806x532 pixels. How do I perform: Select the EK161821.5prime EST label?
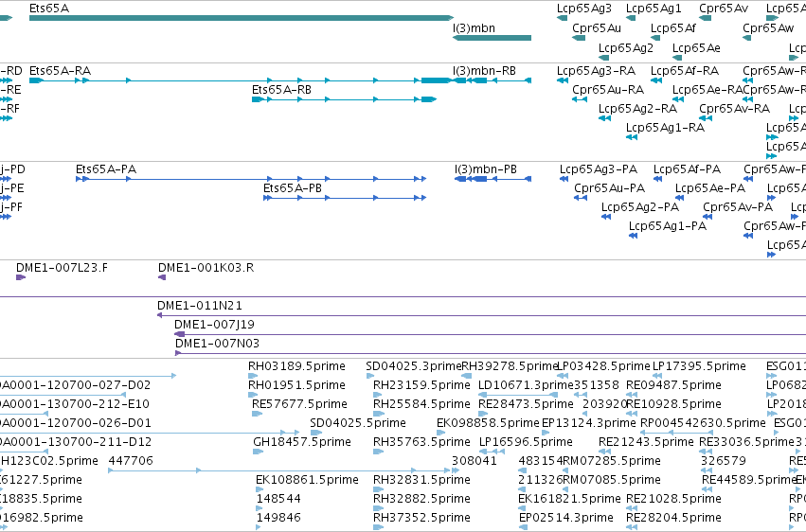(569, 499)
